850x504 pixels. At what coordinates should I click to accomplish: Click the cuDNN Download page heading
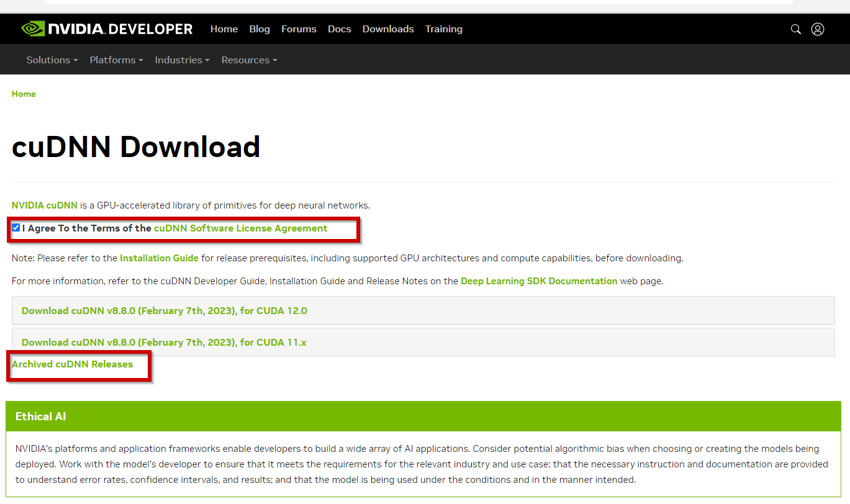tap(136, 147)
